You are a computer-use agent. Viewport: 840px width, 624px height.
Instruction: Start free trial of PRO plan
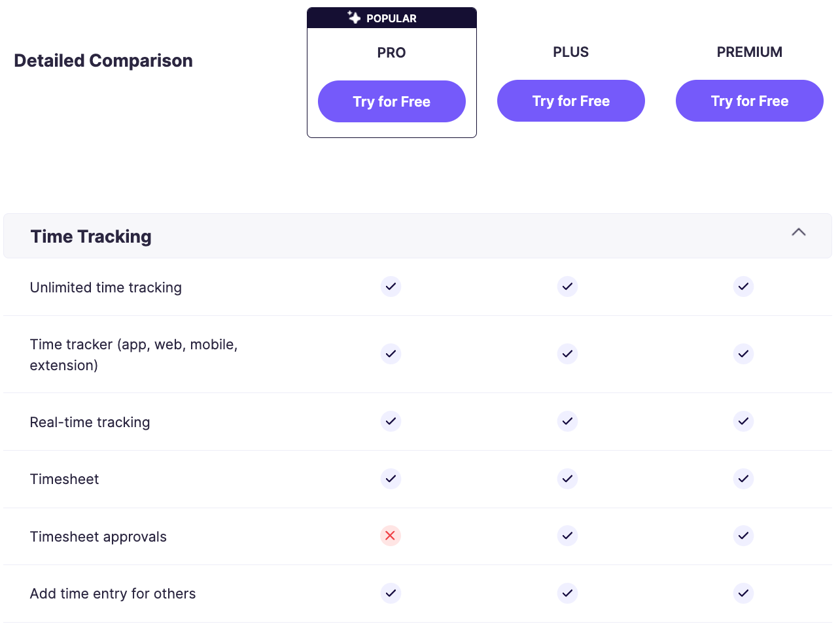tap(391, 101)
